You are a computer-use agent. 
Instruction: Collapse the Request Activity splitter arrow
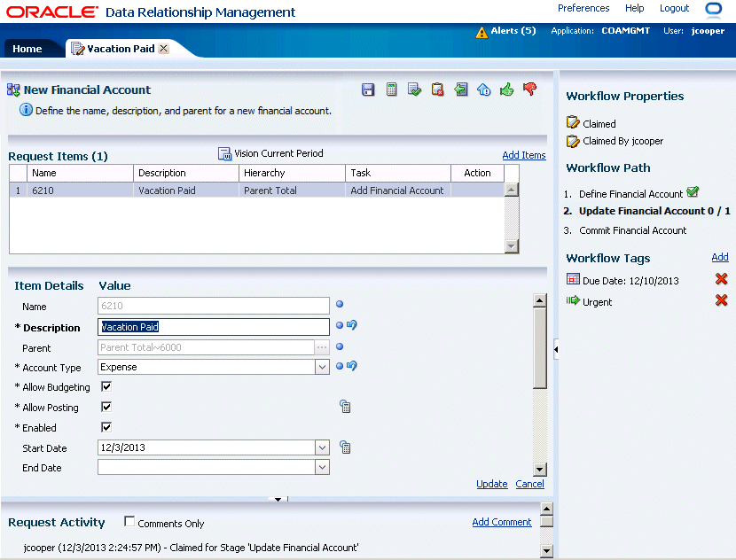278,500
